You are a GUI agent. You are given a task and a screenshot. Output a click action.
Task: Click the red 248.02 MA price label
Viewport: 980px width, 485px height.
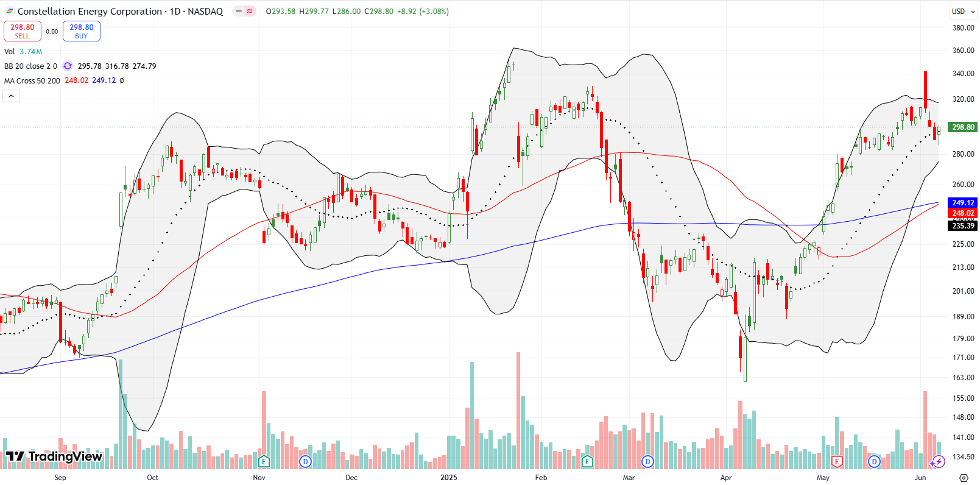point(963,213)
